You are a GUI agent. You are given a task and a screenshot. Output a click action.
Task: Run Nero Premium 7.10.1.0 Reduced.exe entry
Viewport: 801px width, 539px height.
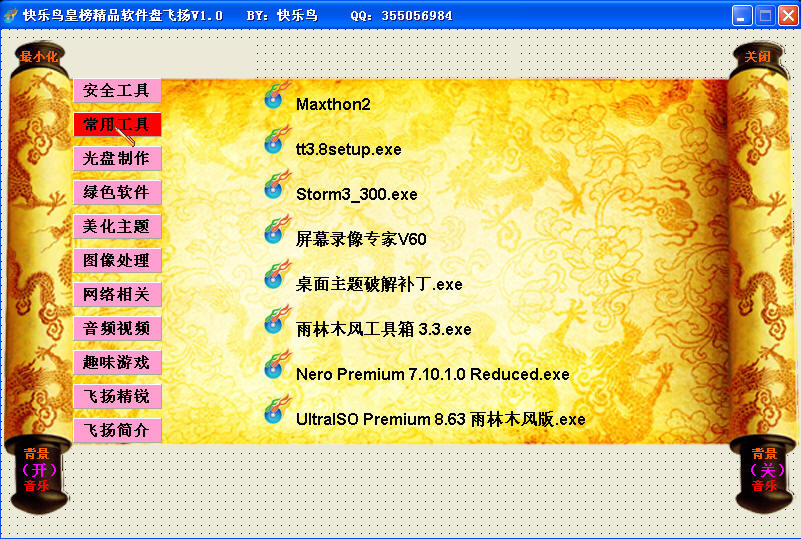click(433, 374)
